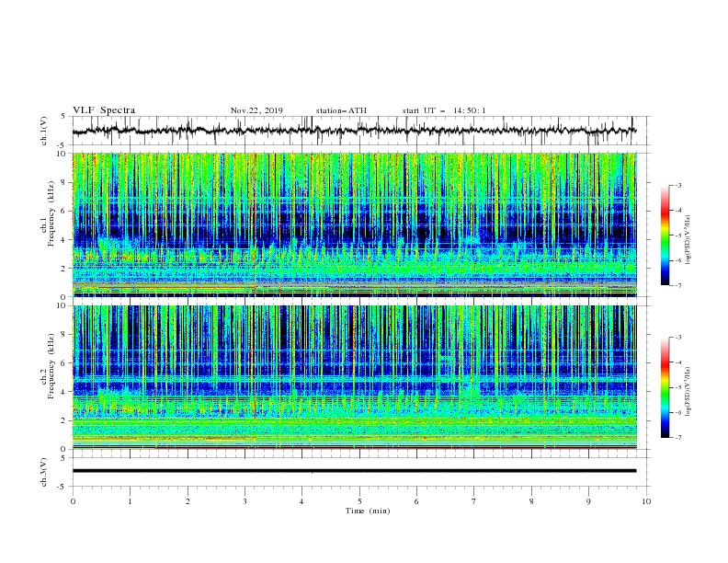The width and height of the screenshot is (728, 563).
Task: Click the ch.1 'Frequency (kHz)' axis label
Action: coord(51,213)
